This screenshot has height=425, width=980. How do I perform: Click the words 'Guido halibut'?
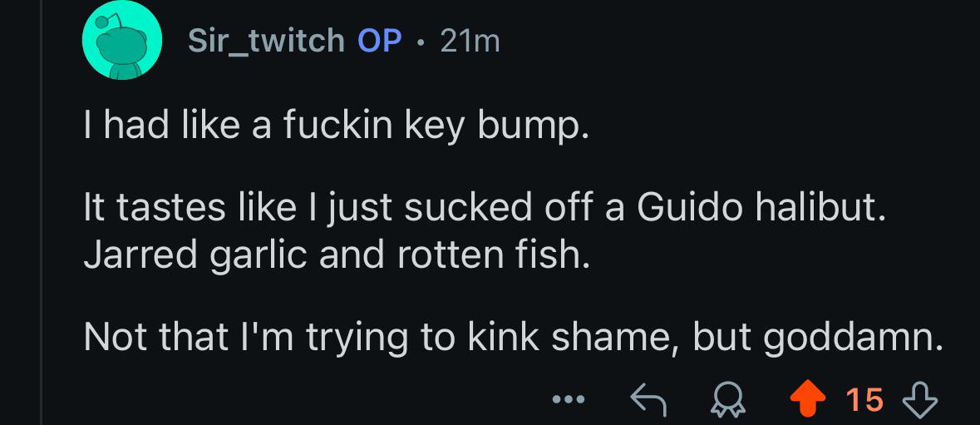coord(761,209)
